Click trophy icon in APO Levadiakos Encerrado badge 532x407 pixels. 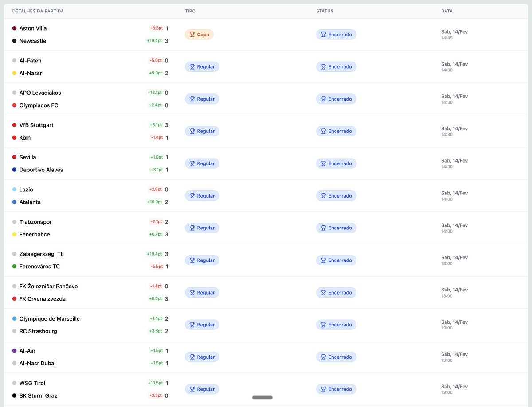tap(324, 99)
